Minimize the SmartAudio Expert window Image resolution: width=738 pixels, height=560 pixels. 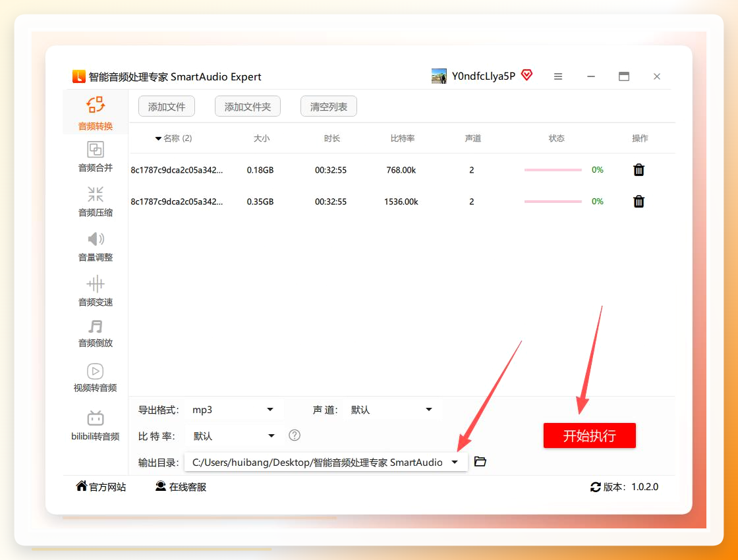[x=591, y=76]
